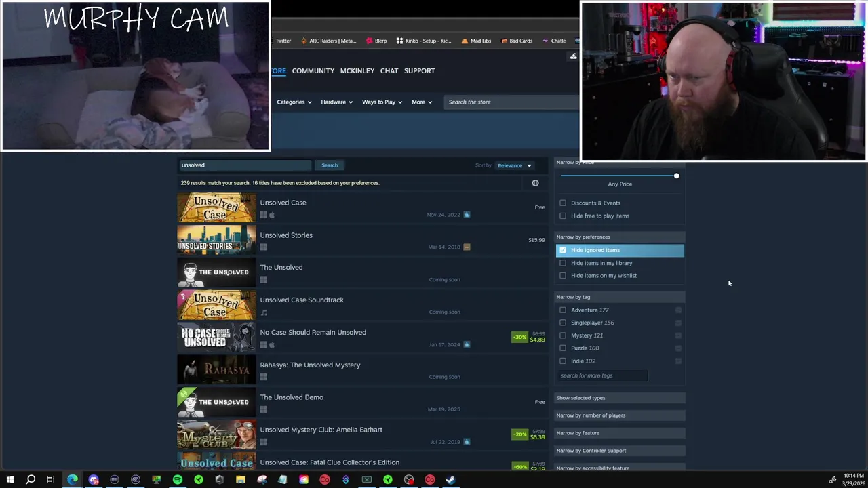Click the Install Steam download icon
Image resolution: width=868 pixels, height=488 pixels.
click(x=574, y=56)
